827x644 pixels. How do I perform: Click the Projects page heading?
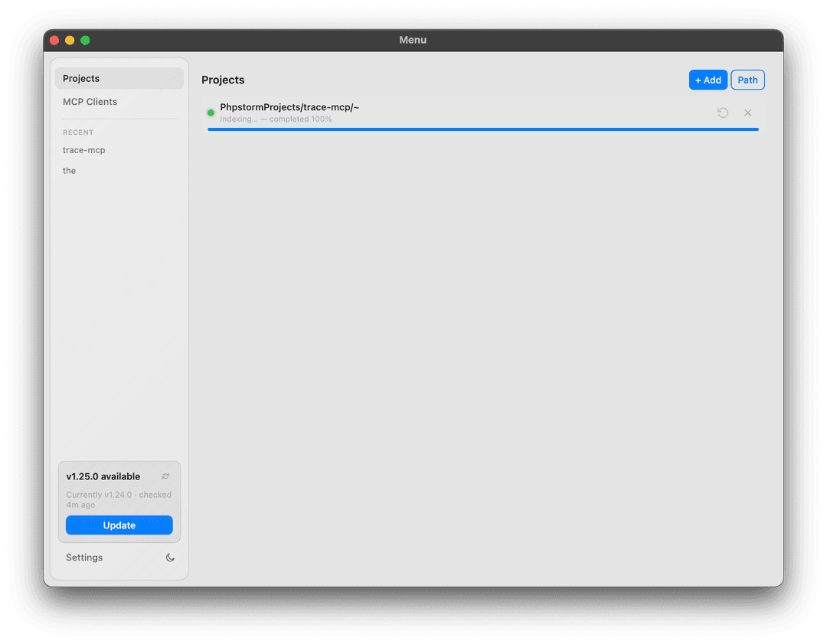point(223,80)
